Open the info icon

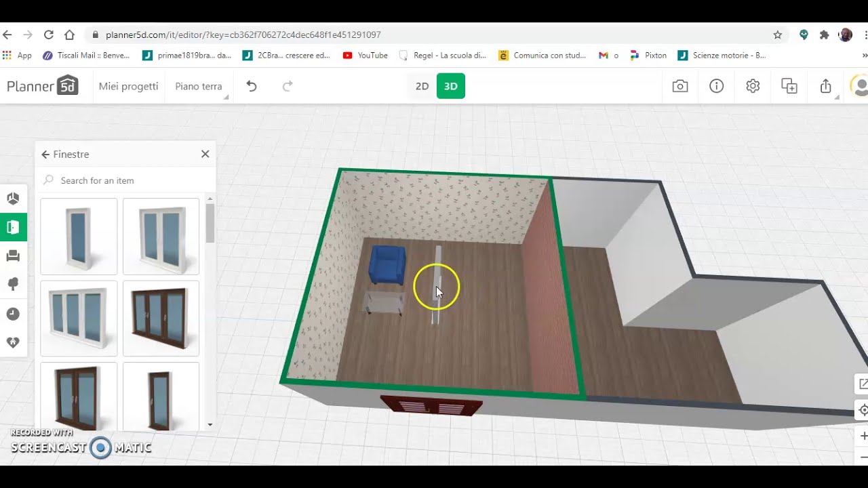pyautogui.click(x=717, y=86)
